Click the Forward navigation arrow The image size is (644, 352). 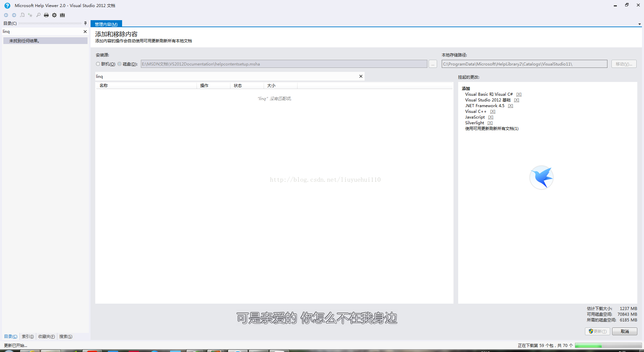point(14,15)
